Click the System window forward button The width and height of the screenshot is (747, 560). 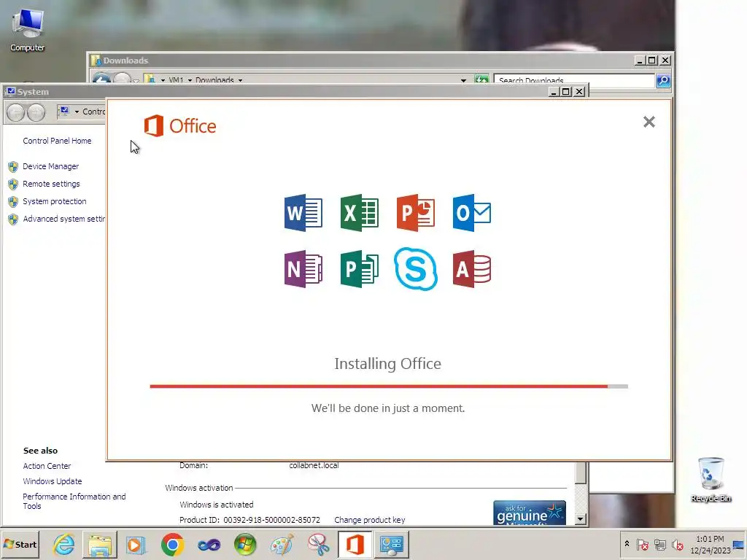click(36, 112)
